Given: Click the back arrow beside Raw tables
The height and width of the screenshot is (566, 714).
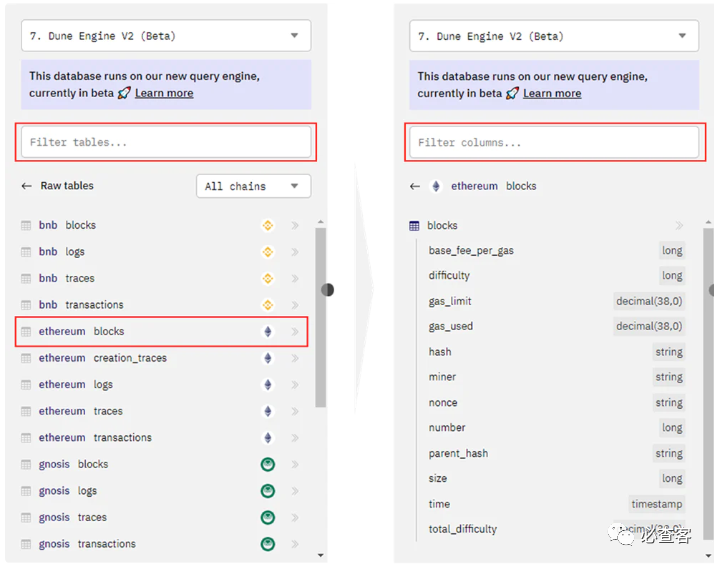Looking at the screenshot, I should coord(27,186).
